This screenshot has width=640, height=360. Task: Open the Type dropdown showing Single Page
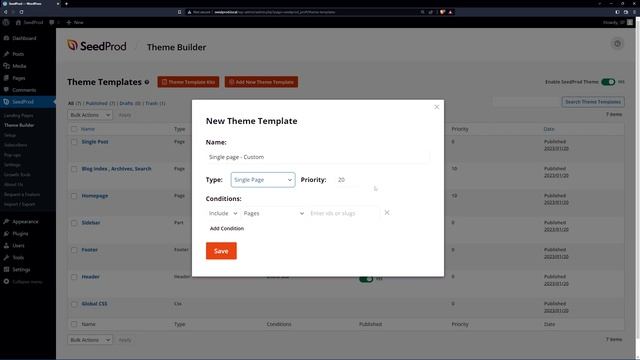click(x=263, y=180)
